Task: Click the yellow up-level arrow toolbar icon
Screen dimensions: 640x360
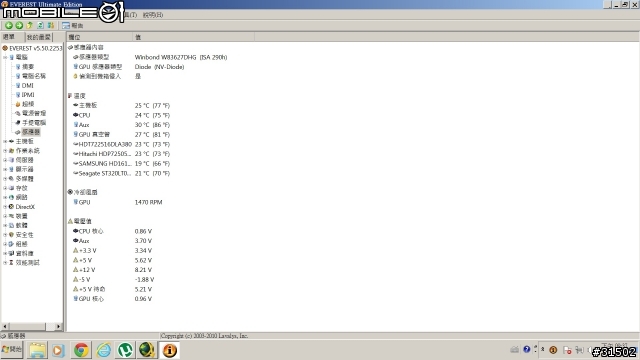Action: (x=29, y=25)
